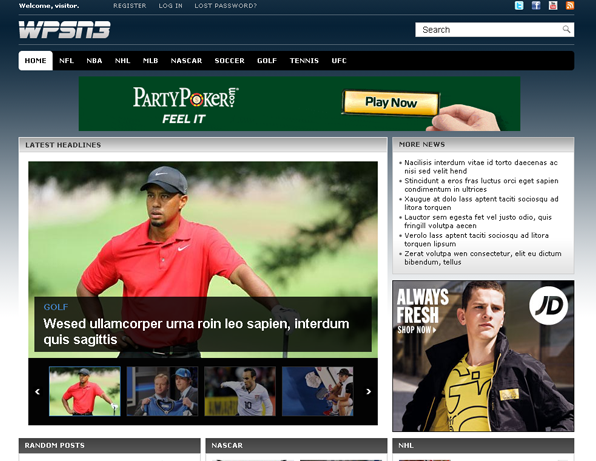Open the UFC menu item
596x461 pixels.
pyautogui.click(x=339, y=60)
